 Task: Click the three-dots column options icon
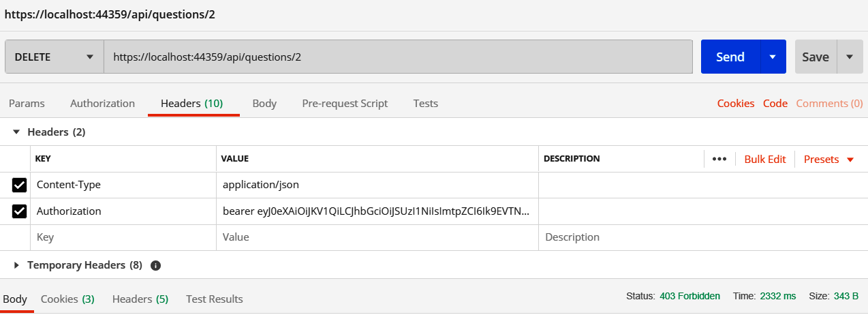pyautogui.click(x=719, y=159)
